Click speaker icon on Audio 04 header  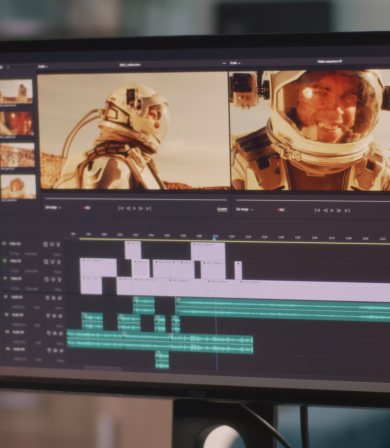62,351
